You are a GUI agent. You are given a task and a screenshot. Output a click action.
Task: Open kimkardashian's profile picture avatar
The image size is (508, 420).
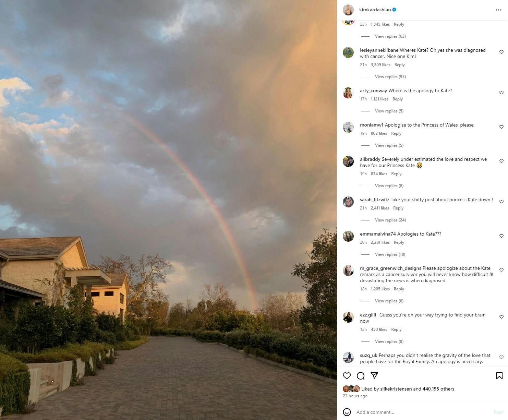coord(348,10)
